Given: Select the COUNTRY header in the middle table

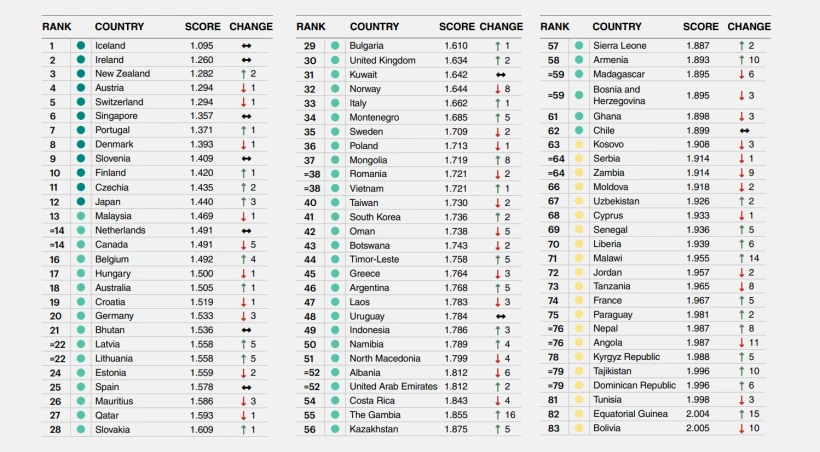Looking at the screenshot, I should point(375,27).
